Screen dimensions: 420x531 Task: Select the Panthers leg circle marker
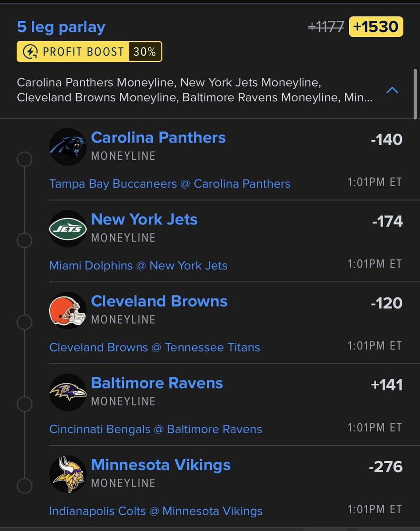pyautogui.click(x=24, y=159)
